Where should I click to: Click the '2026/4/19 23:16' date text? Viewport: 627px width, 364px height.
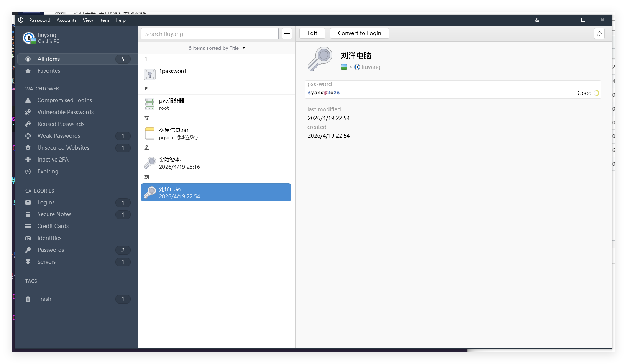coord(179,167)
